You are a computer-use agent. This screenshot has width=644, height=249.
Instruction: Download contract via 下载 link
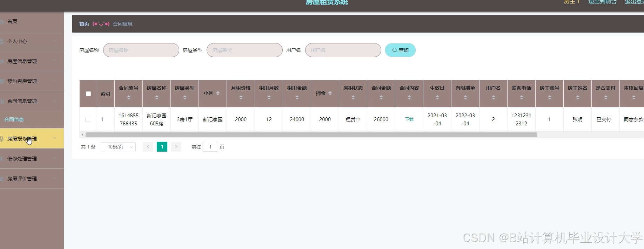tap(409, 119)
